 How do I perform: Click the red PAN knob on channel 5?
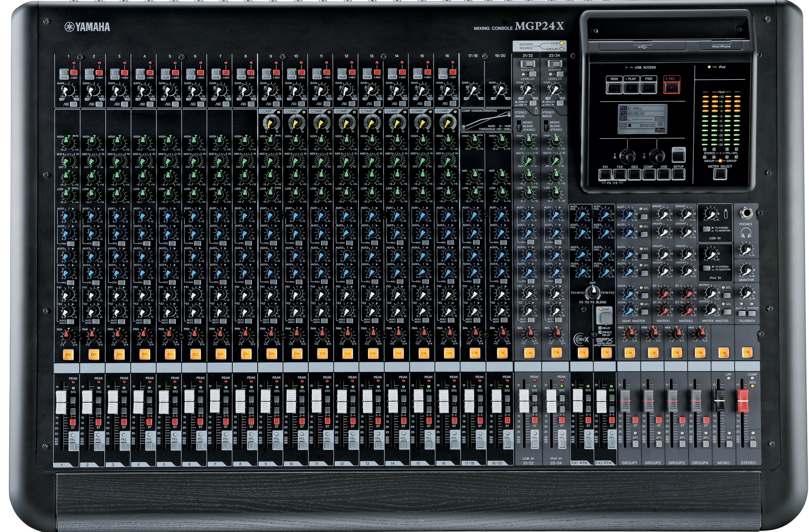point(169,335)
